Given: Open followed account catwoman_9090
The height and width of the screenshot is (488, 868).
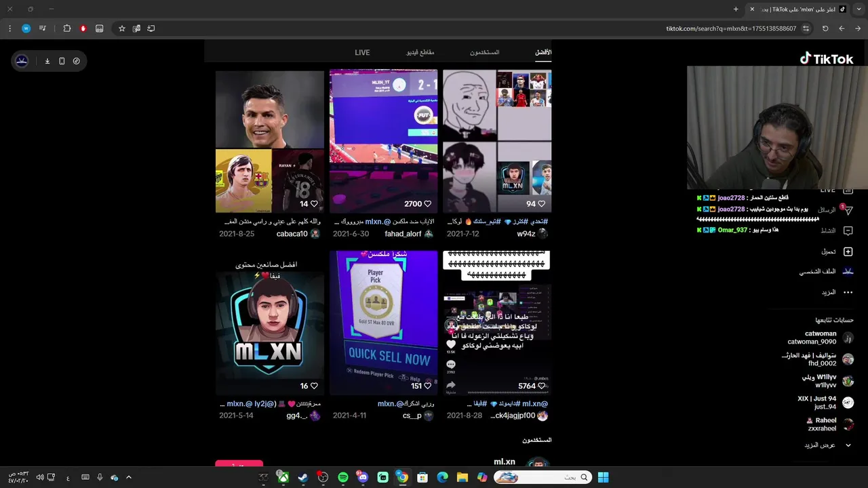Looking at the screenshot, I should point(820,338).
